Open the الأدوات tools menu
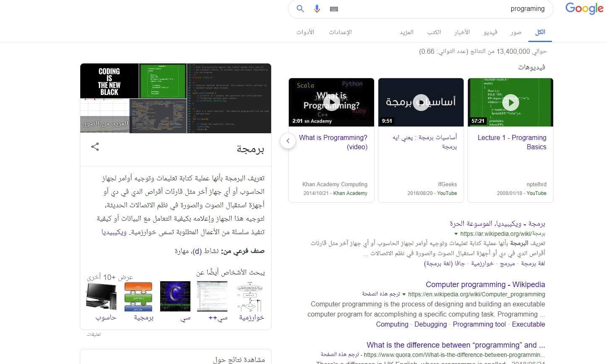Image resolution: width=607 pixels, height=364 pixels. (305, 32)
